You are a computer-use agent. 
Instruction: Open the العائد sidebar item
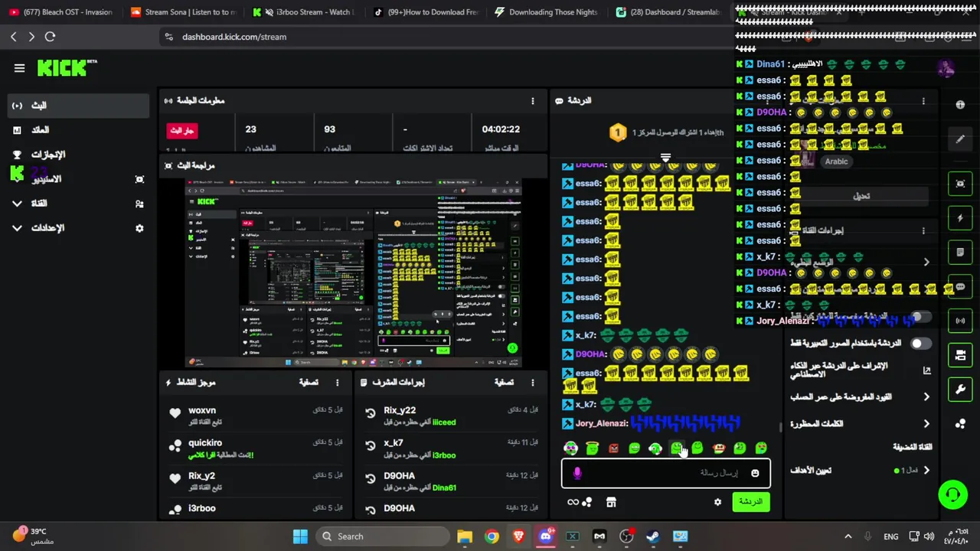pyautogui.click(x=78, y=130)
